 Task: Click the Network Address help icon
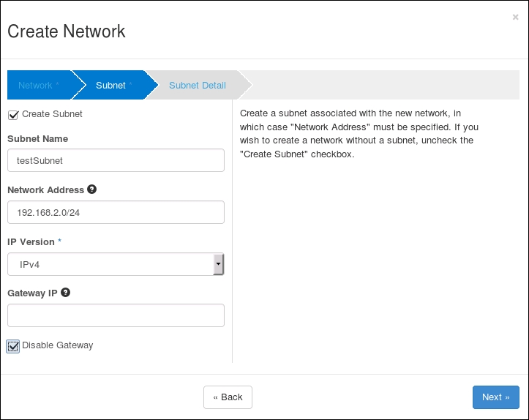coord(92,189)
